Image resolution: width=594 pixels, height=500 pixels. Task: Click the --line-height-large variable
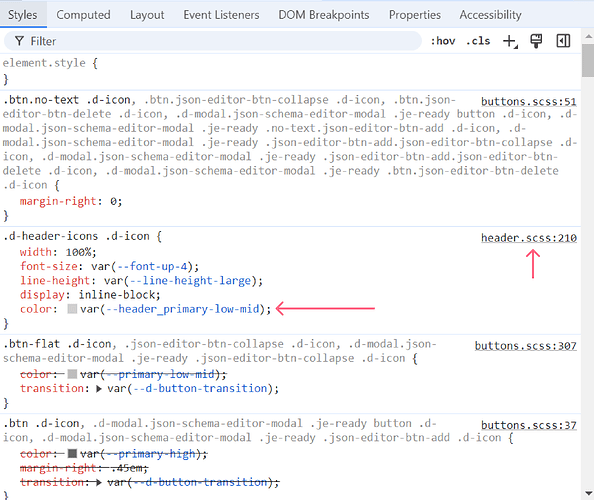191,281
